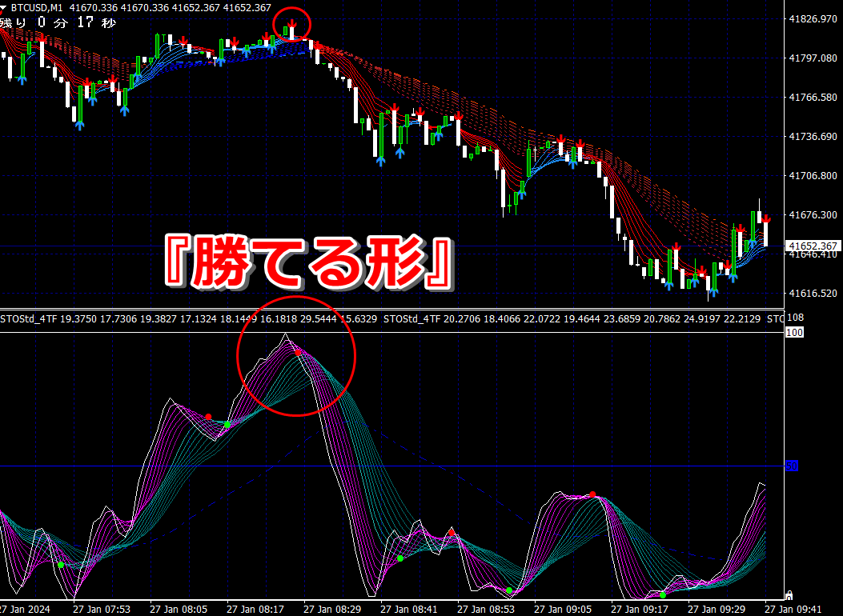Viewport: 843px width, 616px height.
Task: Click the candle countdown timer showing 17 秒
Action: point(58,22)
